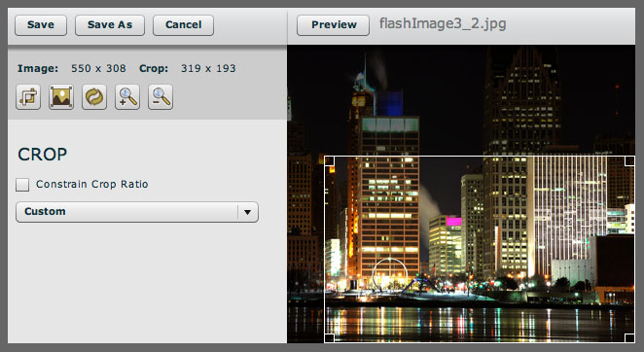
Task: Click the rotate image arrows icon
Action: coord(94,97)
